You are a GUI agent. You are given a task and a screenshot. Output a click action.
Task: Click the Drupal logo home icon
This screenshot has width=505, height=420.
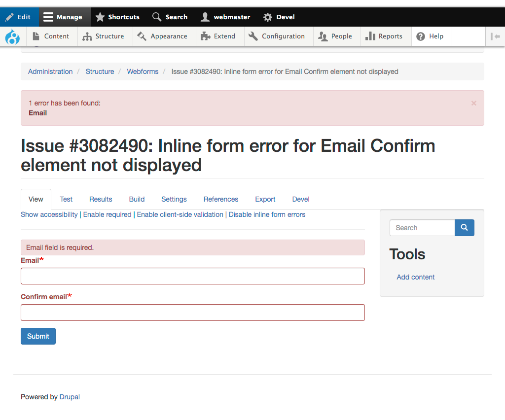click(x=12, y=36)
